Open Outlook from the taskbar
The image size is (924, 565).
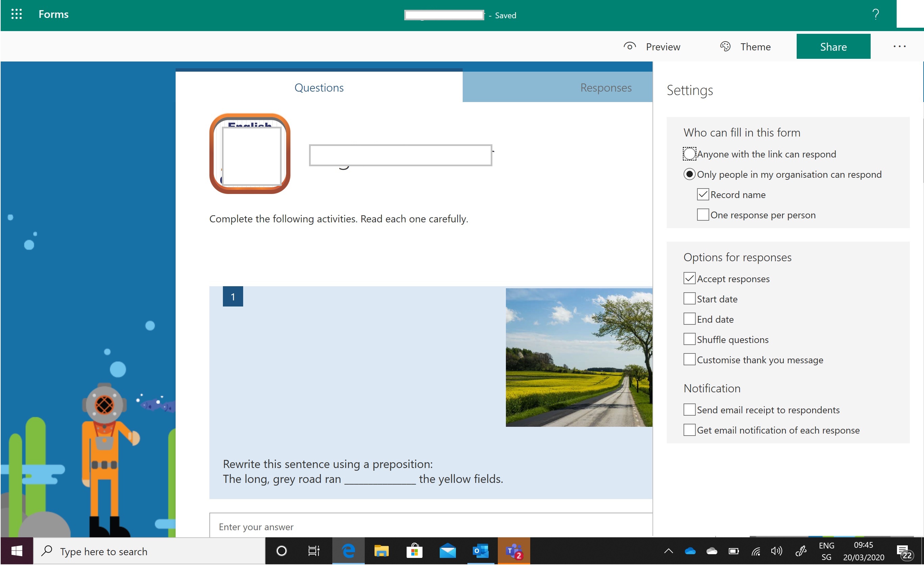[481, 551]
